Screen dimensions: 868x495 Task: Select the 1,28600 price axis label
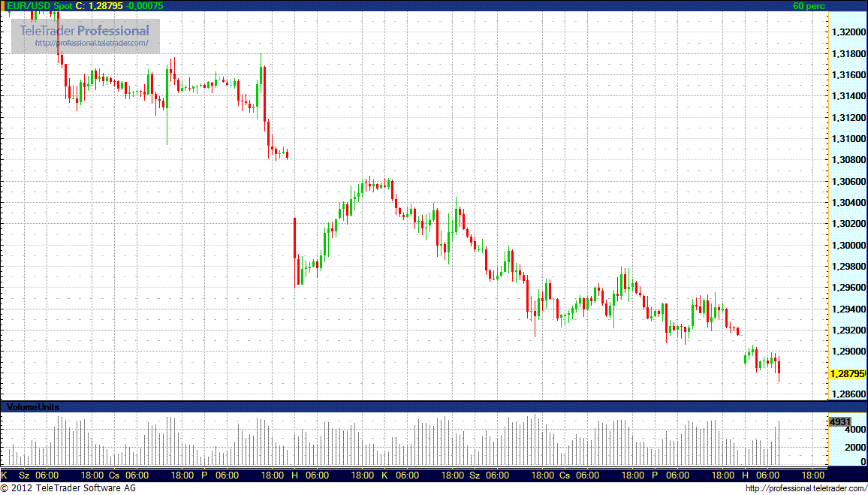(848, 395)
